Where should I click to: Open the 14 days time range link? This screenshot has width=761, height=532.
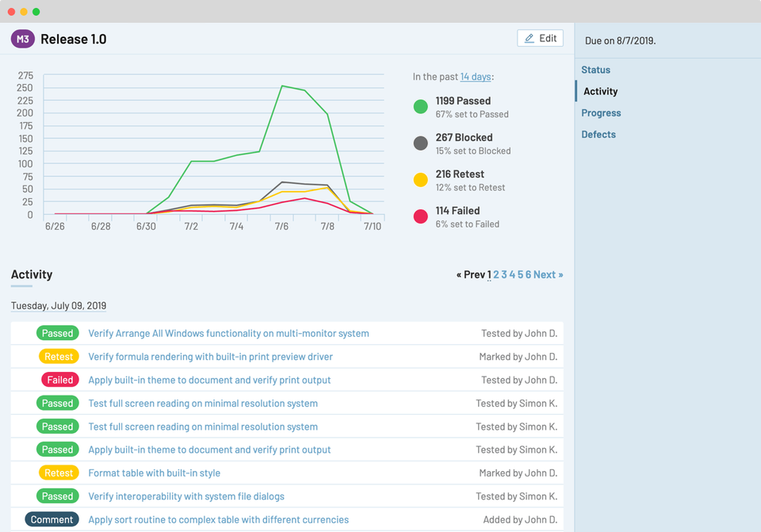pyautogui.click(x=475, y=77)
